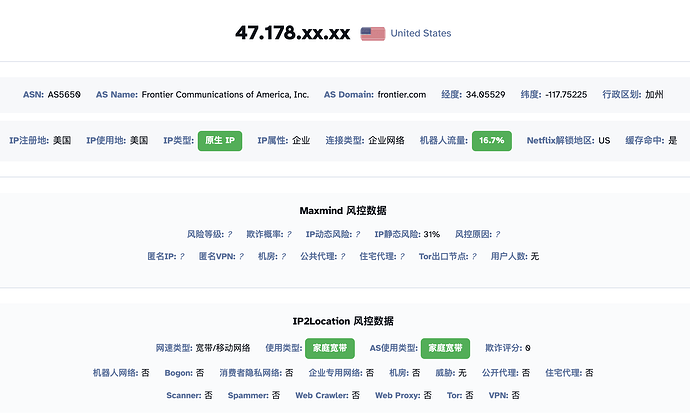Select the Web Crawler value 否

point(356,395)
